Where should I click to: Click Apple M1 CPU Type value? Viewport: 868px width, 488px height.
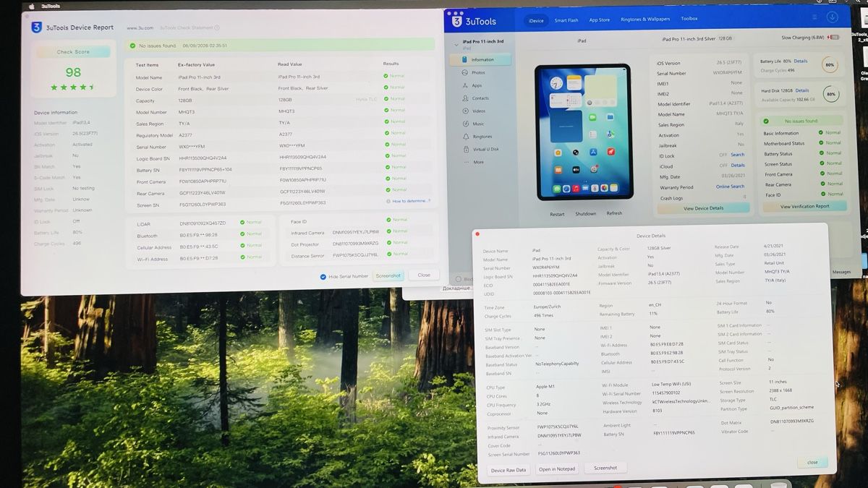546,388
